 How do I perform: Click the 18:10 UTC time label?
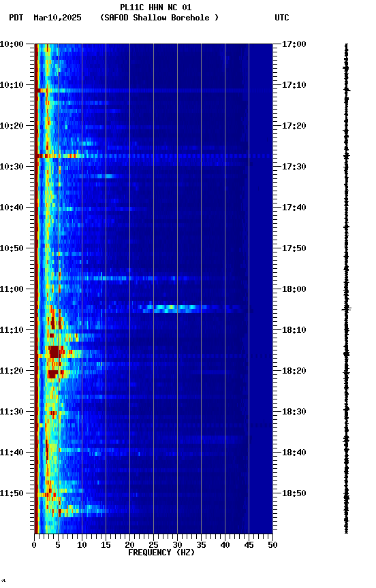294,330
